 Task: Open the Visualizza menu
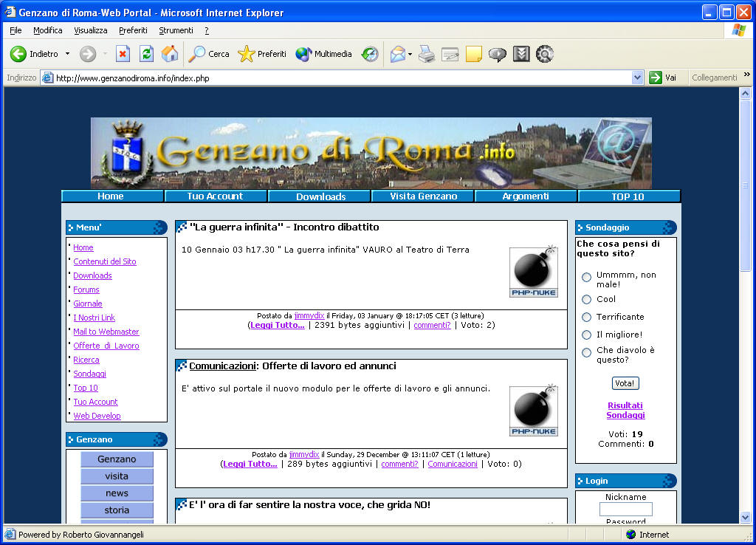click(91, 30)
